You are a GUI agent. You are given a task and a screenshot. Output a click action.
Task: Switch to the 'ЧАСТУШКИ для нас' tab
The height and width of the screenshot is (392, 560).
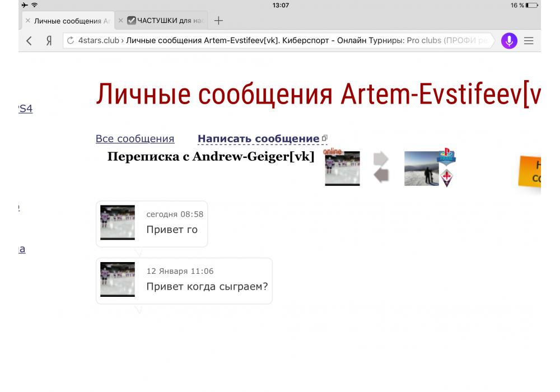[167, 21]
